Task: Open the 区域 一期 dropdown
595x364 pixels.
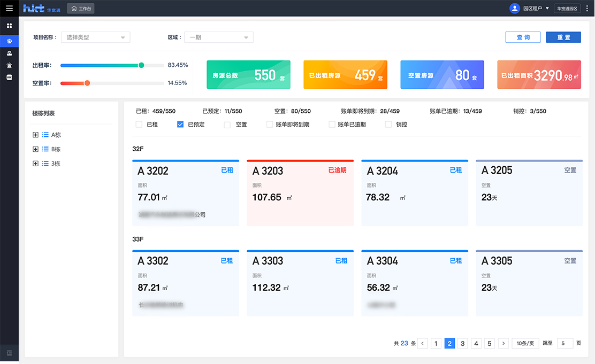Action: 219,37
